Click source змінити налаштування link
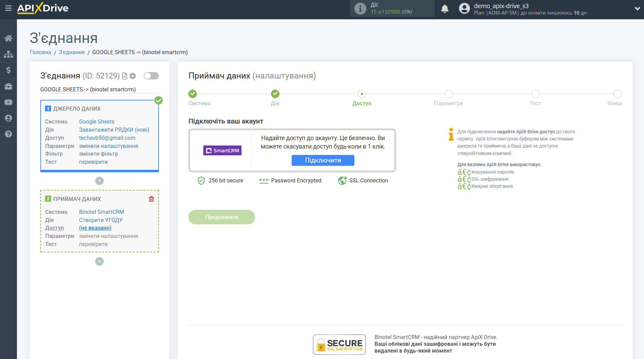Screen dimensions: 644x359 108,146
